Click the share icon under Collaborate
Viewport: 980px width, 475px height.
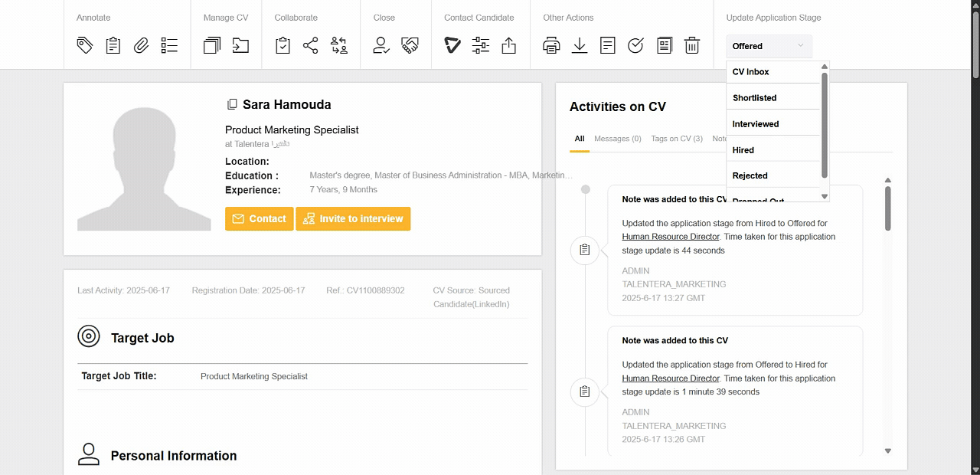(x=310, y=46)
